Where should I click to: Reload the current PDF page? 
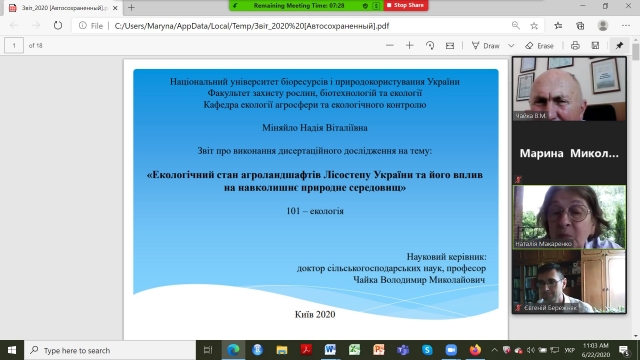[58, 26]
